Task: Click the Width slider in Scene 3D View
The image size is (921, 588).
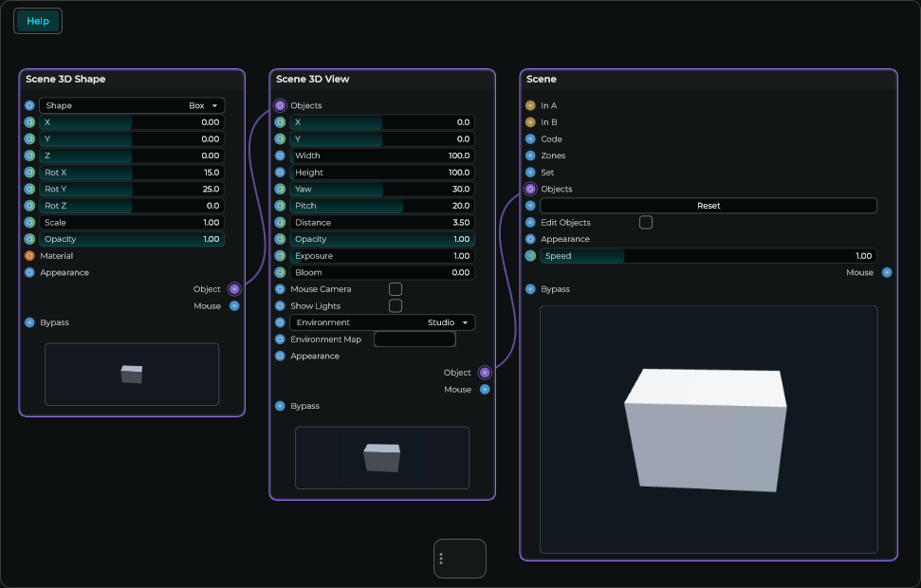Action: (x=382, y=156)
